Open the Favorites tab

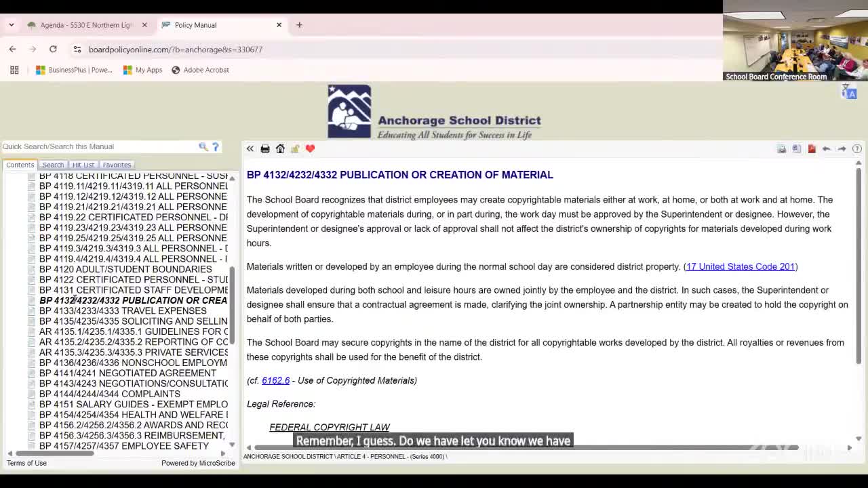[x=117, y=165]
